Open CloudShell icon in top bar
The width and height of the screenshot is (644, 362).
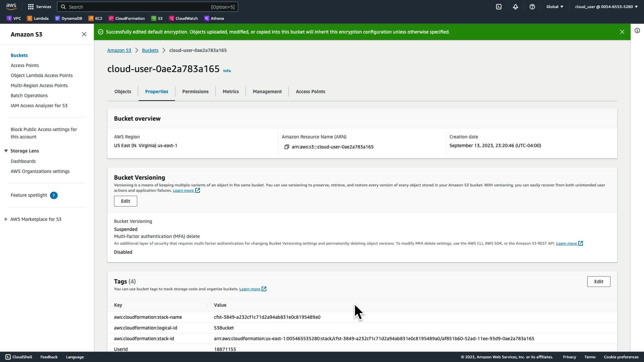[499, 7]
